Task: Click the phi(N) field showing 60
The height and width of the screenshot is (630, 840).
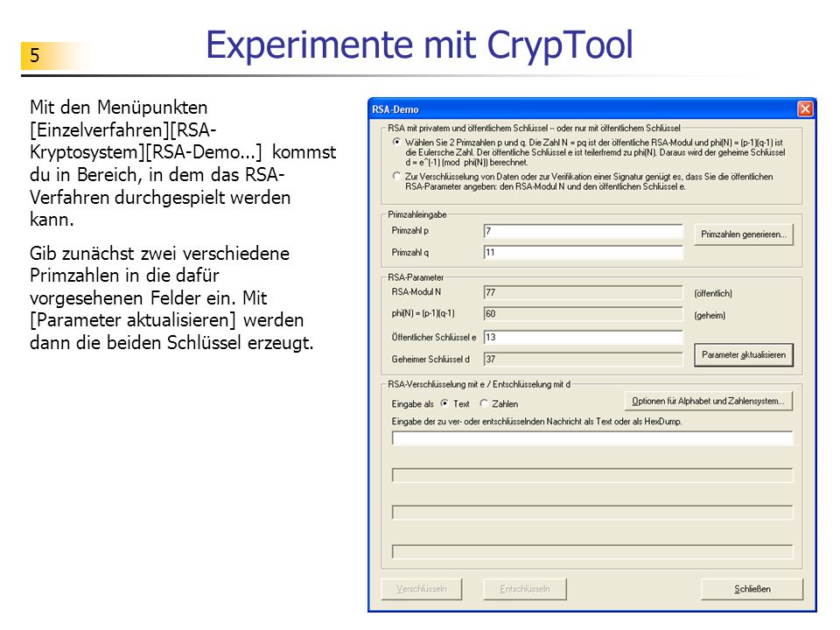Action: (x=584, y=314)
